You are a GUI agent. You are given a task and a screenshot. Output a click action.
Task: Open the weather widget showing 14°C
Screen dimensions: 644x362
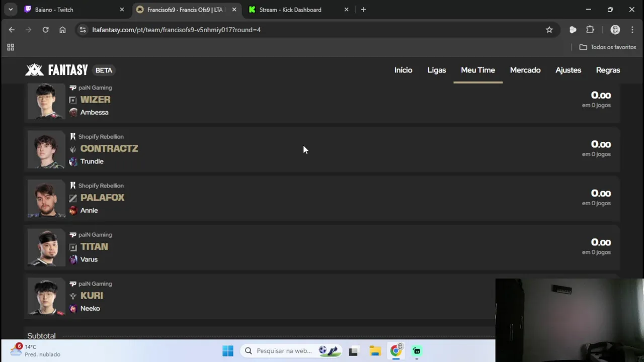[35, 350]
